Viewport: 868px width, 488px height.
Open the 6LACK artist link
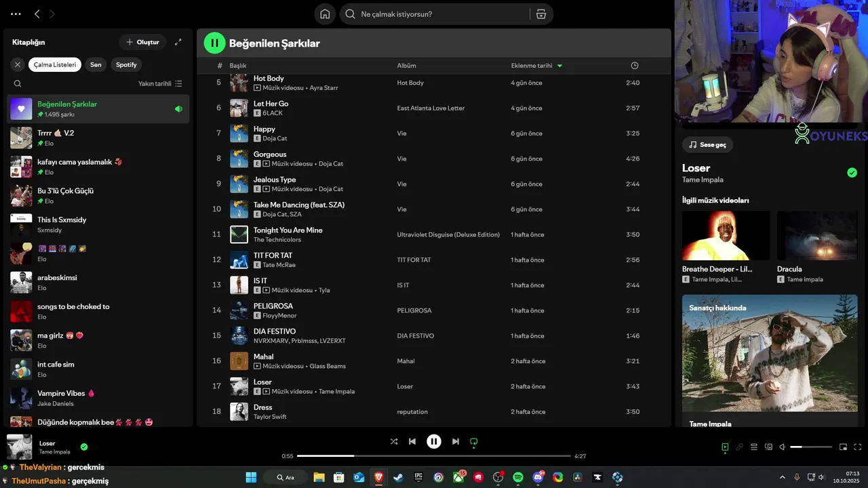click(273, 113)
